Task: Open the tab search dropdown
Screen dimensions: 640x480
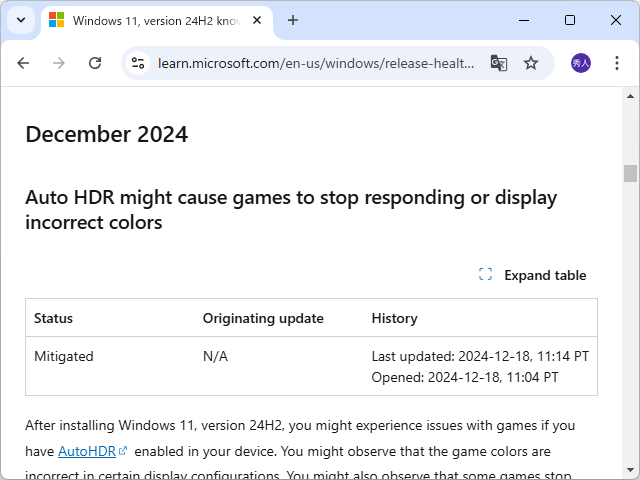Action: (21, 20)
